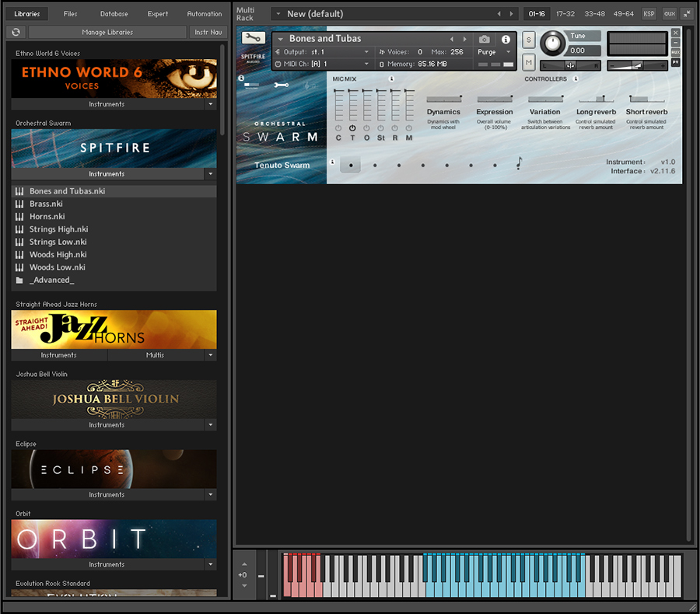Toggle the St microphone power button
Image resolution: width=700 pixels, height=614 pixels.
click(381, 128)
